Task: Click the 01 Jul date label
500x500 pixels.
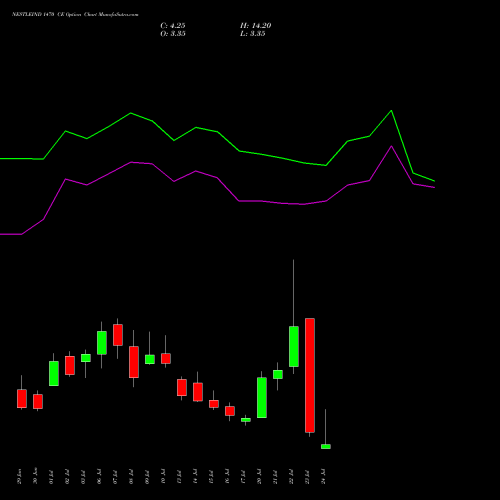Action: (52, 477)
